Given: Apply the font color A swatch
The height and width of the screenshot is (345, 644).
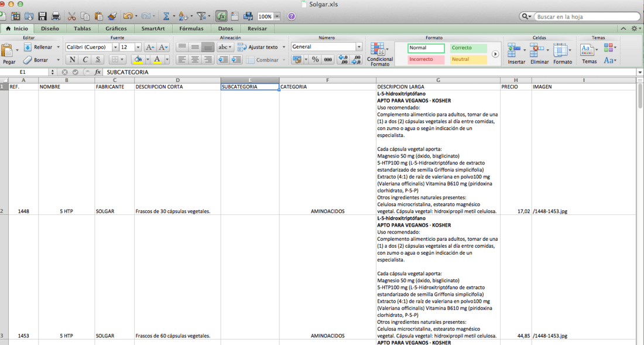Looking at the screenshot, I should tap(157, 60).
